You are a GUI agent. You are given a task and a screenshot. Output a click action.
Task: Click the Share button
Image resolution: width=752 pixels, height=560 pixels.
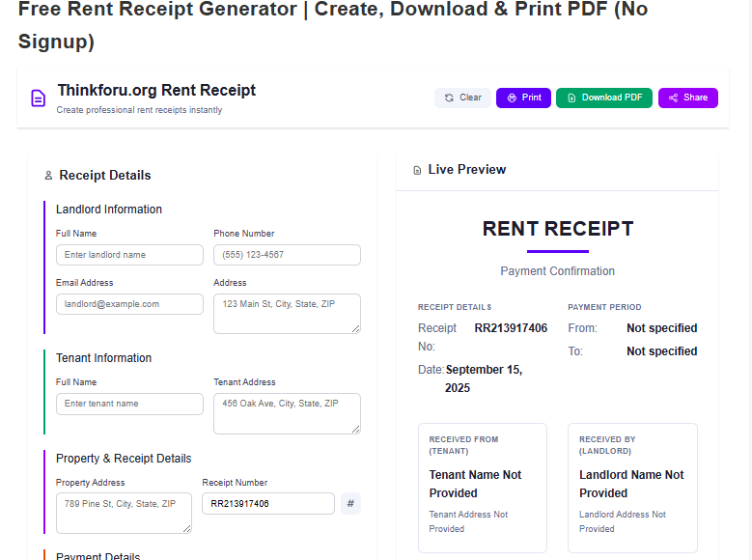click(687, 98)
